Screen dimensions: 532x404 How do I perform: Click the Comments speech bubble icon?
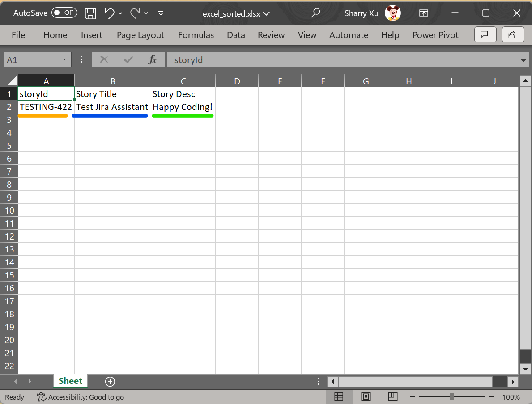pos(485,34)
